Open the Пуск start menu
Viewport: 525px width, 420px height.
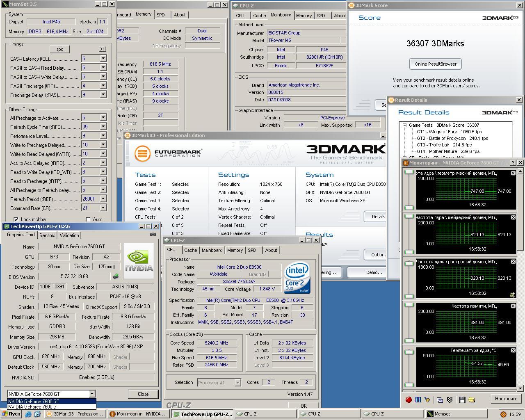tap(11, 414)
